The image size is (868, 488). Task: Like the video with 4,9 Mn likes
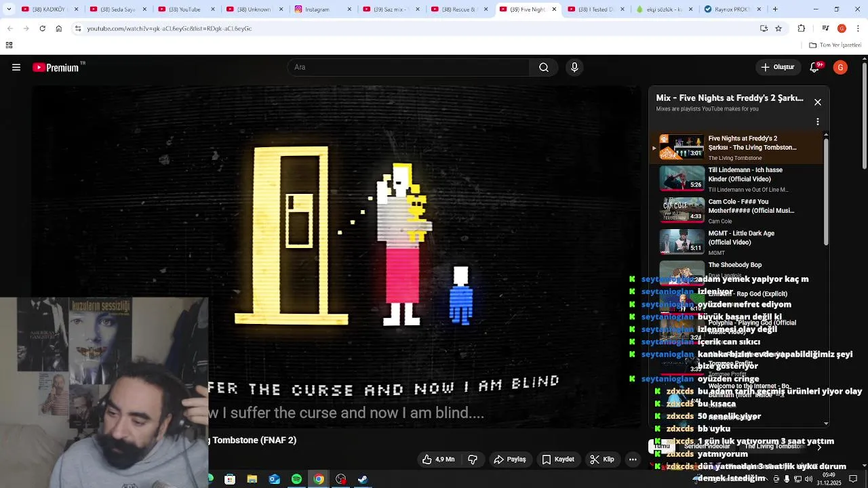pos(438,460)
